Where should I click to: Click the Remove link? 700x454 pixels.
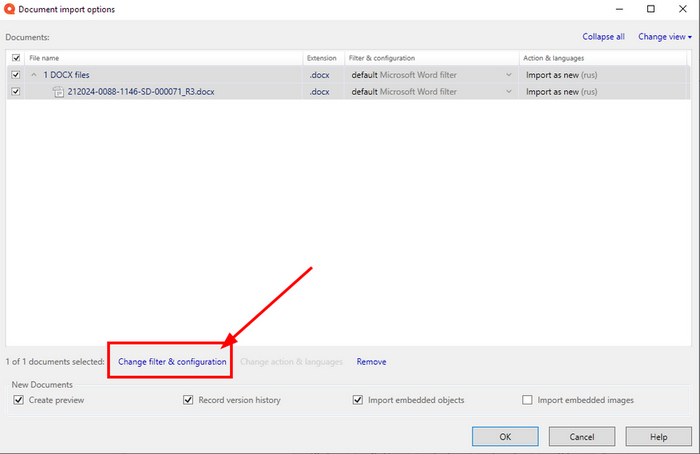371,362
